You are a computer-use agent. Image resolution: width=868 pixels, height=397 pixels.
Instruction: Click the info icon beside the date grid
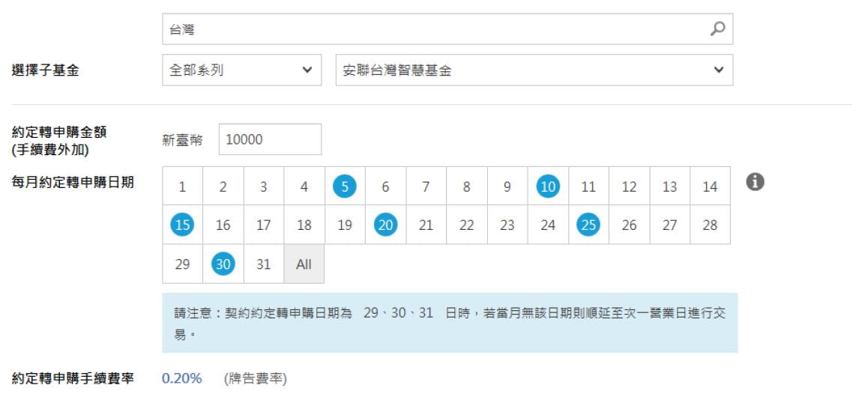(x=755, y=182)
